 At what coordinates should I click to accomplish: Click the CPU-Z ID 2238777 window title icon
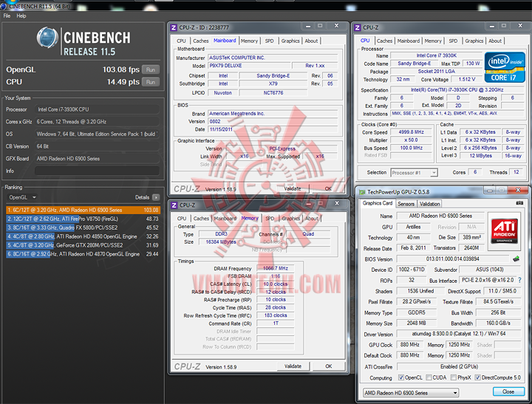click(x=174, y=27)
